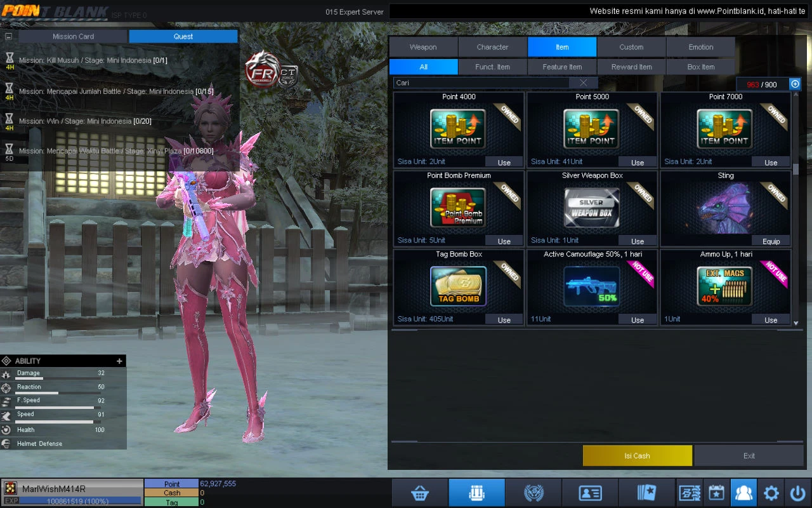
Task: Click Equip on the Sting item
Action: [x=771, y=241]
